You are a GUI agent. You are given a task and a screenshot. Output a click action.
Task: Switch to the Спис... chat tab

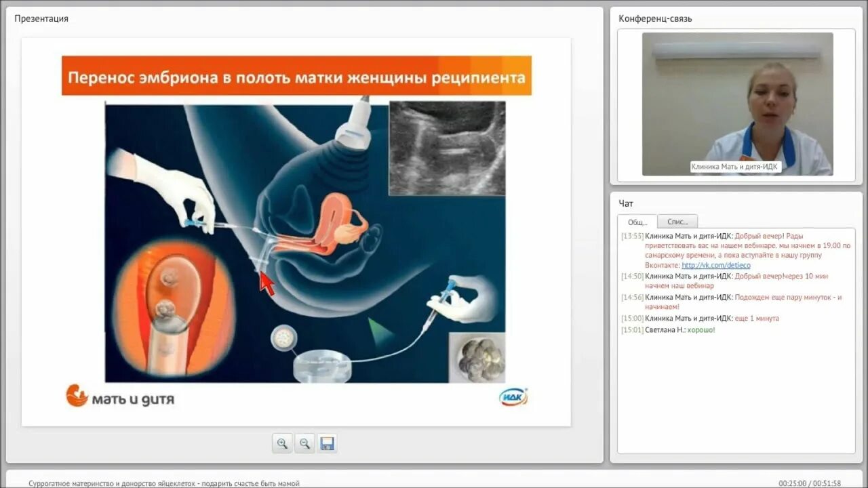[677, 222]
